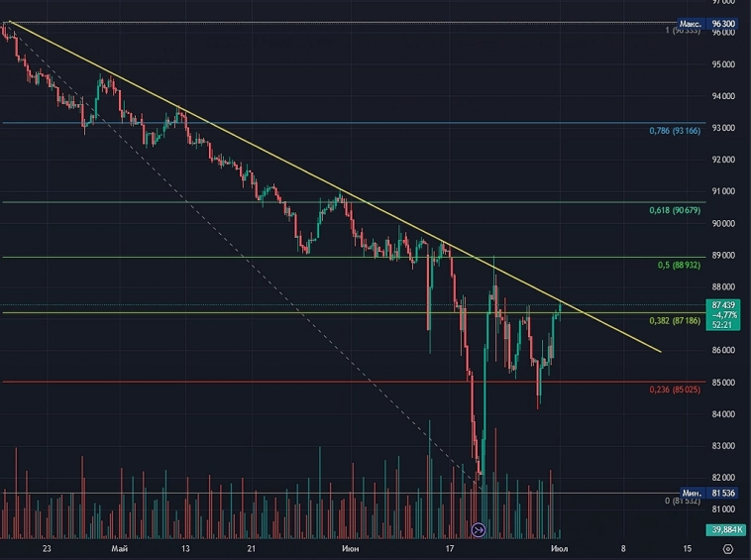Click the Макс. 96 300 price tag
This screenshot has height=560, width=751.
coord(707,24)
